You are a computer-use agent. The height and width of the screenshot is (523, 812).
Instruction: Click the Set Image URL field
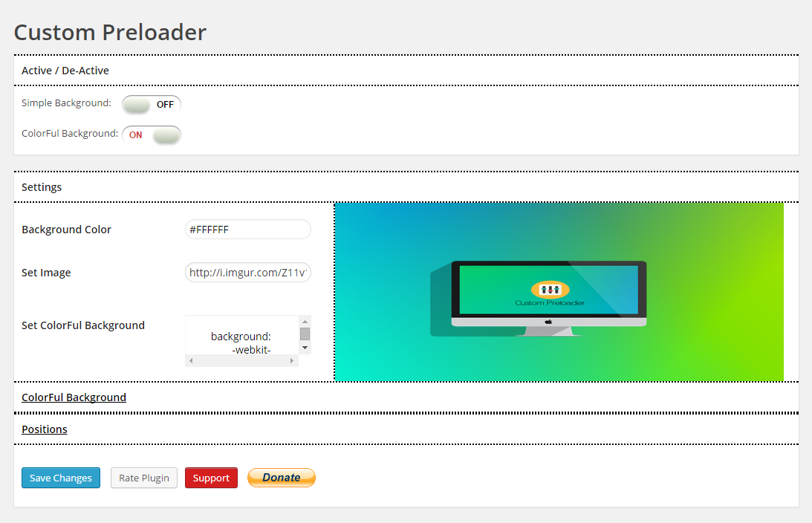point(248,273)
